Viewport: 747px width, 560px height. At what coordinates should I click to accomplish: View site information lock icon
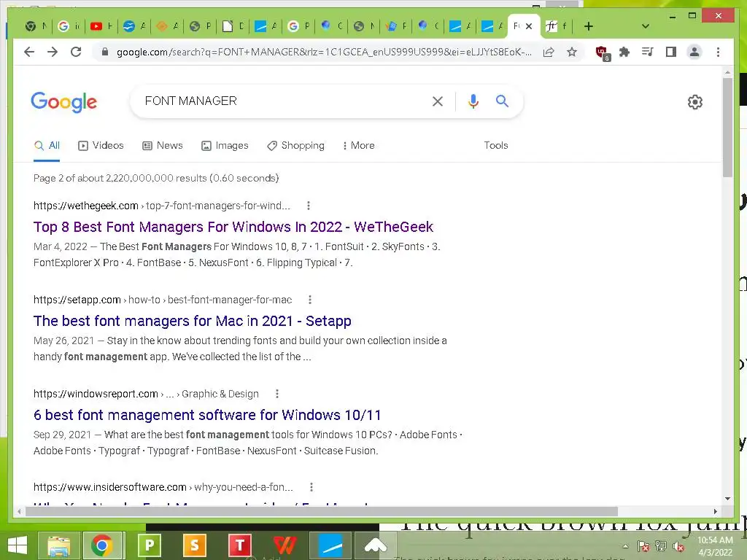105,52
